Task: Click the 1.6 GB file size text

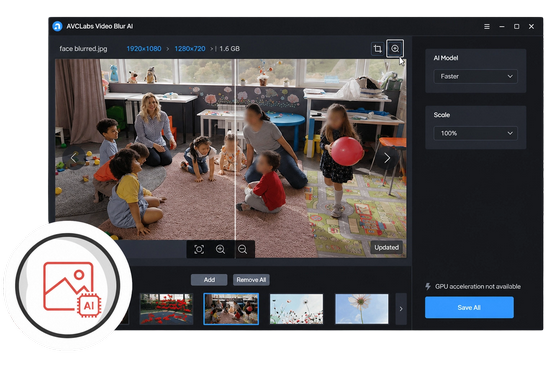Action: (230, 49)
